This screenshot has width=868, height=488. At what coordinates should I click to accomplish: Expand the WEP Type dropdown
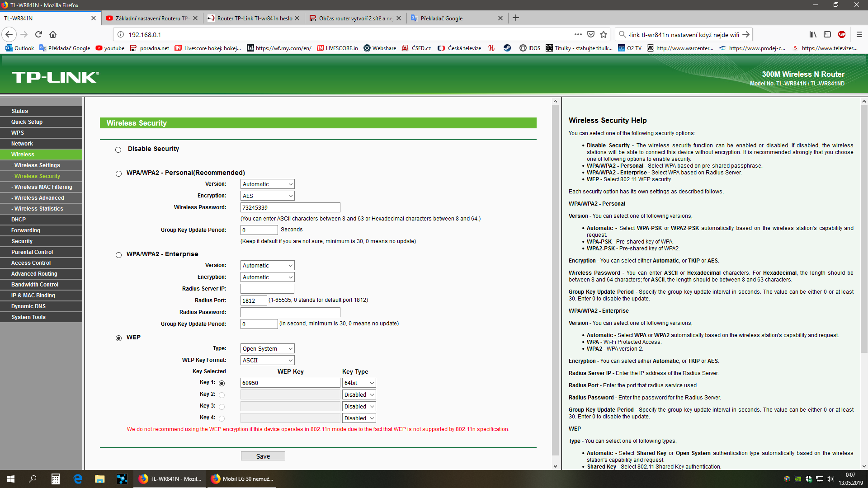(x=267, y=348)
